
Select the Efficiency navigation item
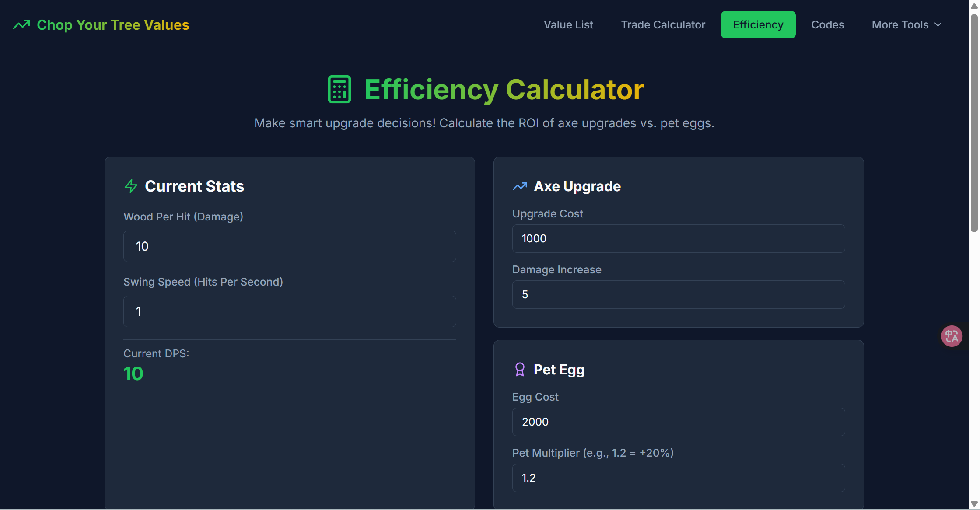click(758, 25)
